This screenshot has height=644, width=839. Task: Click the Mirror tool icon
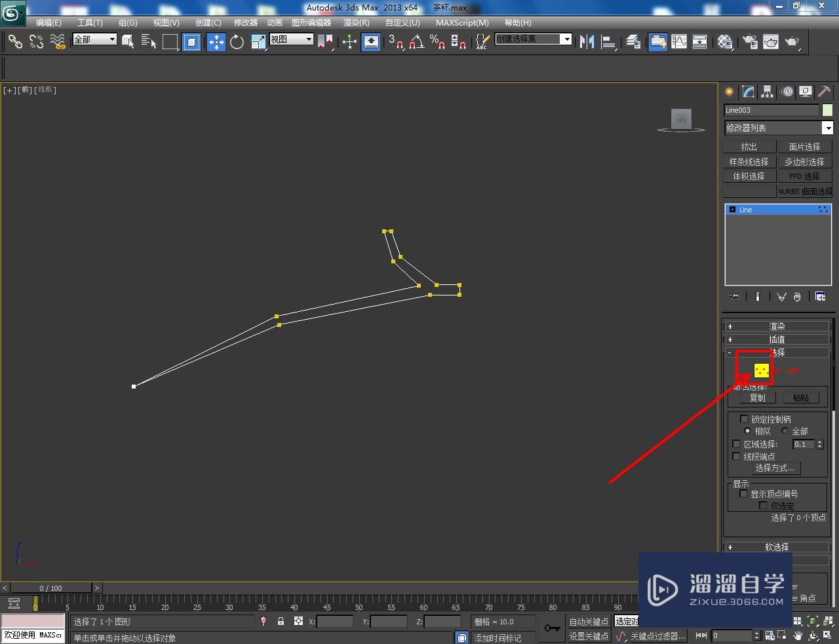pyautogui.click(x=587, y=42)
